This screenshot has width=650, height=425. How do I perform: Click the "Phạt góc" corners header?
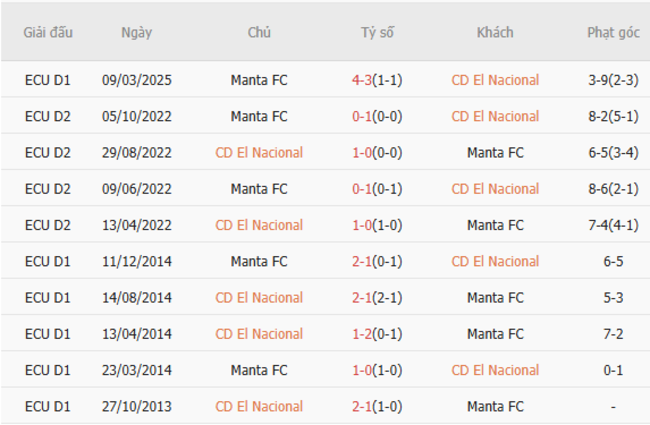coord(613,32)
